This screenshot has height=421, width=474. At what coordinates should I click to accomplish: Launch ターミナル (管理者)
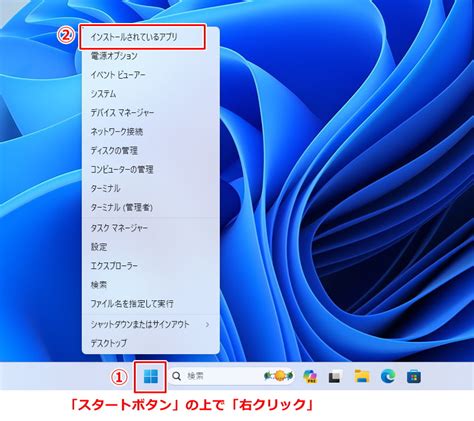coord(151,208)
